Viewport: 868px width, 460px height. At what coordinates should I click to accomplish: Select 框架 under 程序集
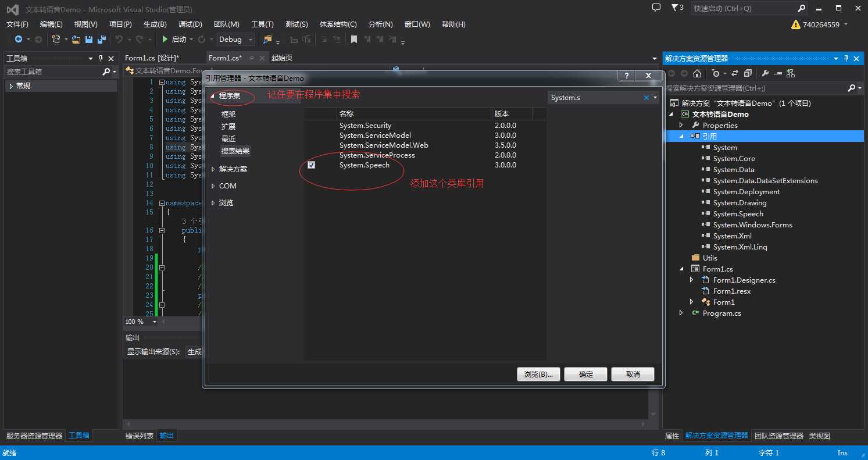click(x=228, y=115)
